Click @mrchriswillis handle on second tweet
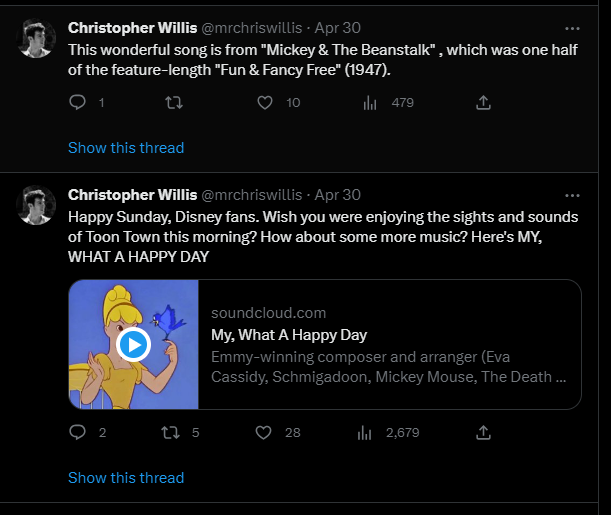611x515 pixels. 252,195
